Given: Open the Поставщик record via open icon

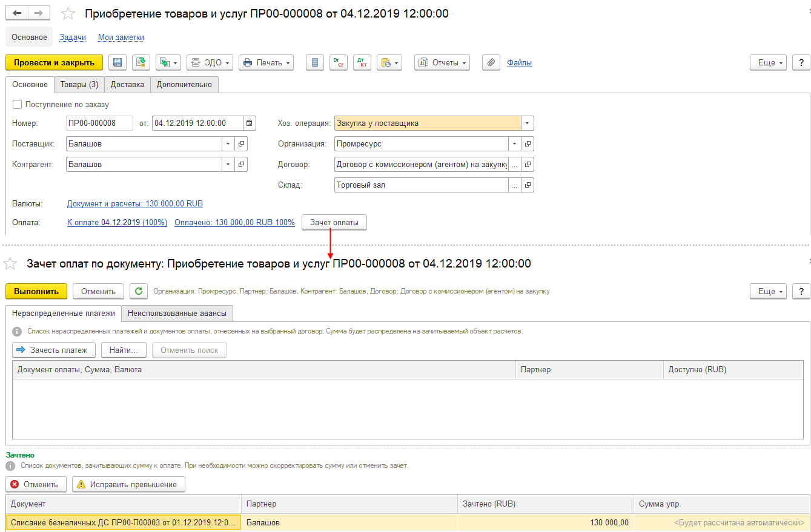Looking at the screenshot, I should pos(241,143).
